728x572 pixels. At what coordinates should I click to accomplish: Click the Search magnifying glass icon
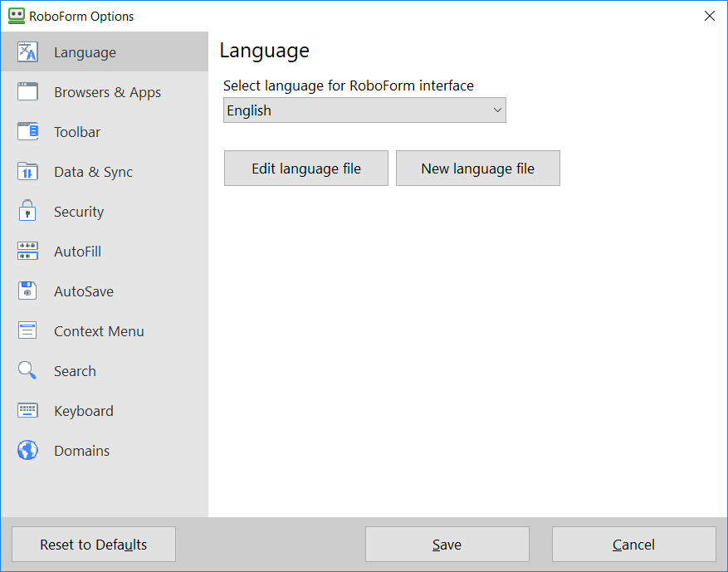pos(27,370)
